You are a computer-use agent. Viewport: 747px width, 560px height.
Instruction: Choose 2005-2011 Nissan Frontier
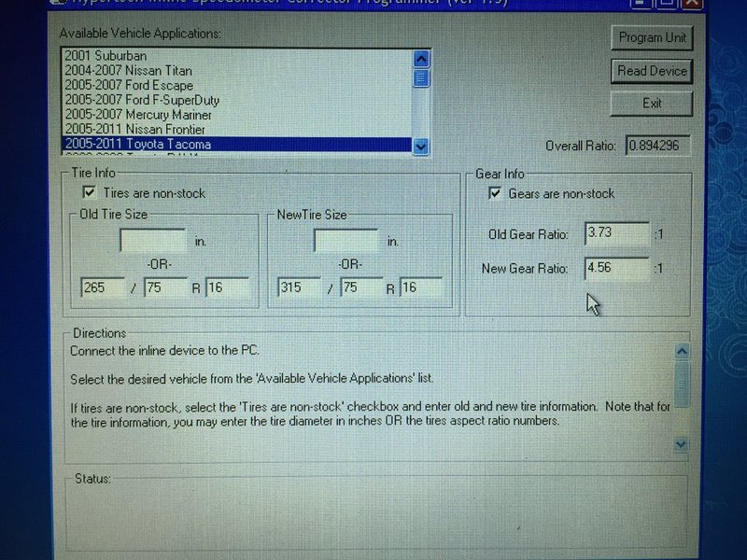click(237, 129)
